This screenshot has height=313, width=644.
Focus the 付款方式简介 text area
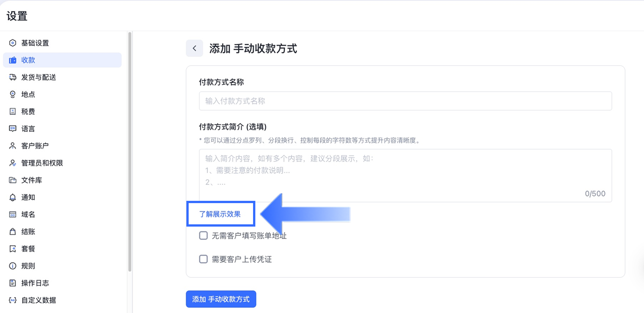[405, 175]
